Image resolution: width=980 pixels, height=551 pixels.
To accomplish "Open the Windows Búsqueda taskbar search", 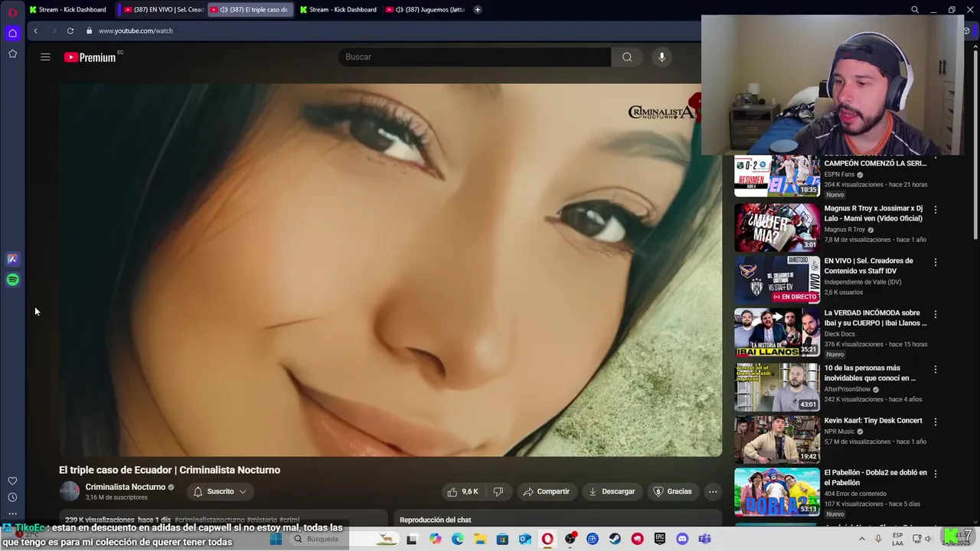I will pyautogui.click(x=345, y=539).
